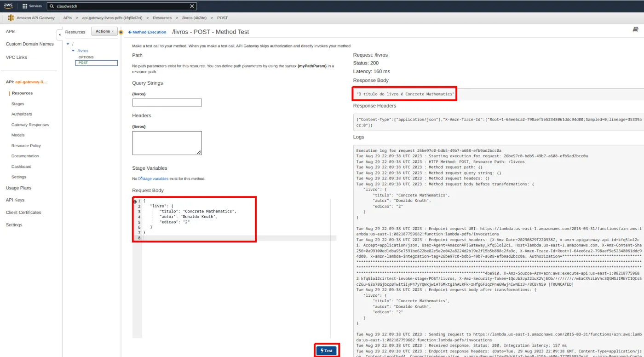The height and width of the screenshot is (357, 644).
Task: Click line 3 titulo in request body
Action: [198, 212]
